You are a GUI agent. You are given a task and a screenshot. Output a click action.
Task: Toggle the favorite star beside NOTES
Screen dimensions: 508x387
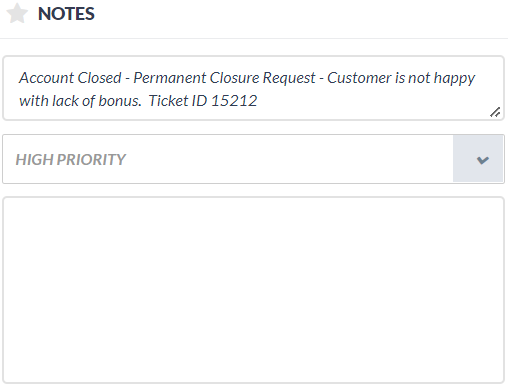(x=17, y=13)
